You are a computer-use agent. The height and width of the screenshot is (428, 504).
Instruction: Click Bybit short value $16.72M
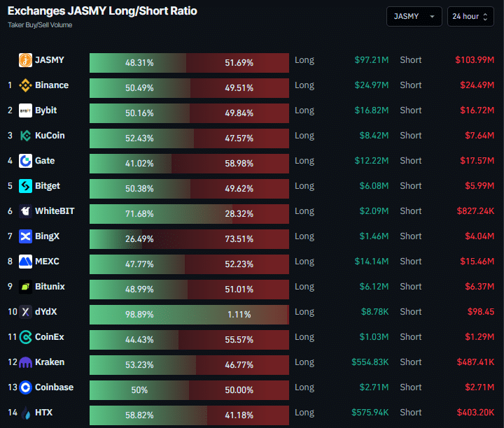[477, 110]
